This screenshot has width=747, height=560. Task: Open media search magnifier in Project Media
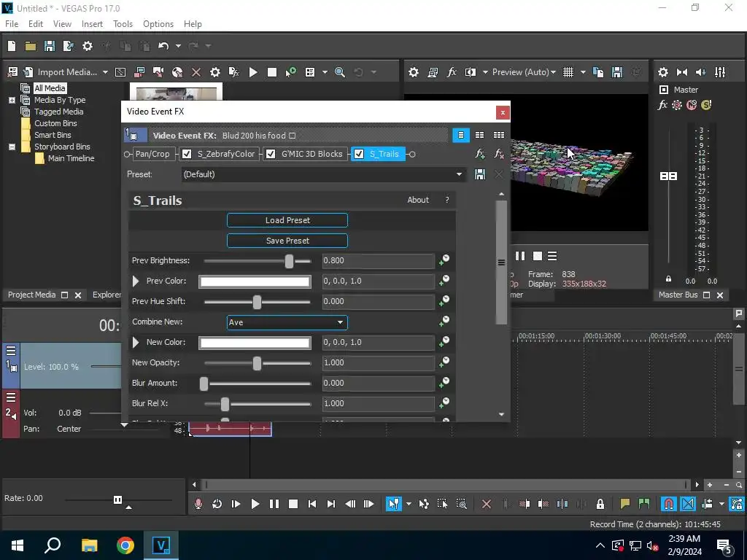tap(340, 72)
